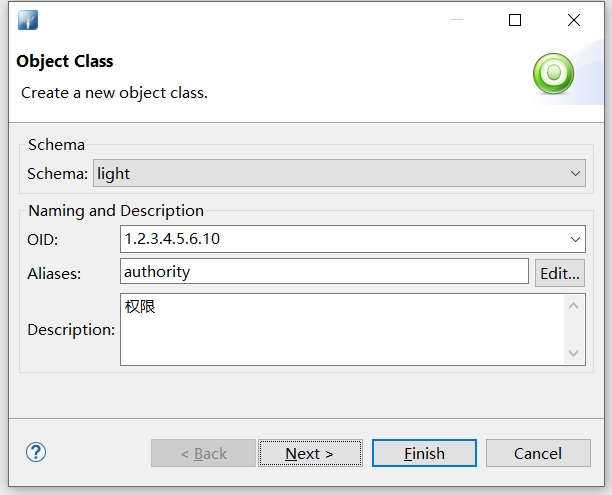Click the Finish button

click(424, 453)
